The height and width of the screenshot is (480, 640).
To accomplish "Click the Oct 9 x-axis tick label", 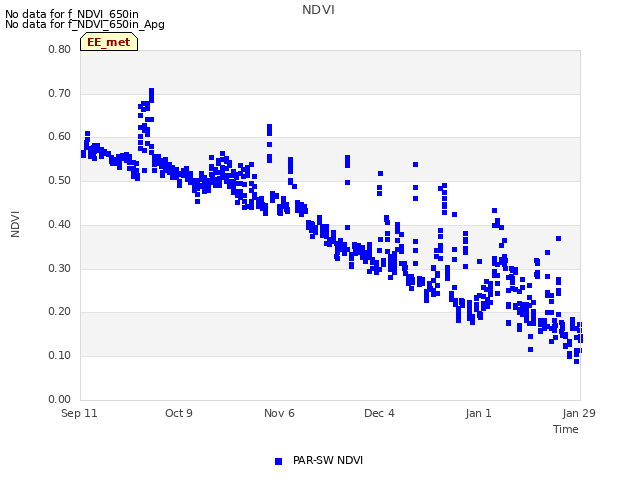I will tap(179, 413).
